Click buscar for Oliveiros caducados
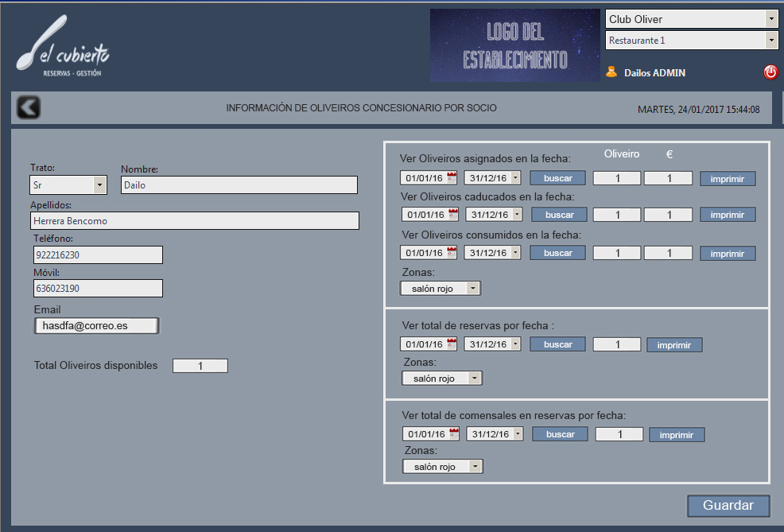Screen dimensions: 784x532 (x=559, y=215)
